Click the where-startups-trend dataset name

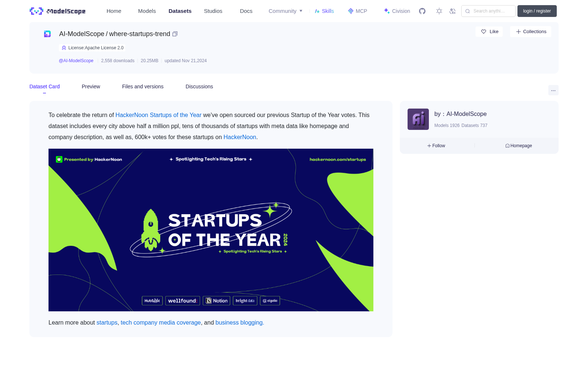click(x=140, y=34)
